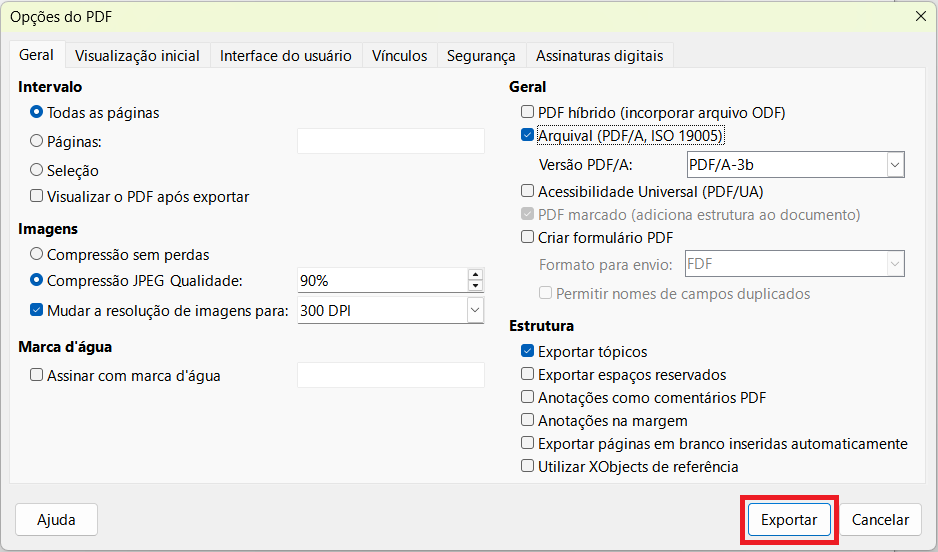Switch to the Segurança tab
The image size is (938, 552).
coord(481,56)
